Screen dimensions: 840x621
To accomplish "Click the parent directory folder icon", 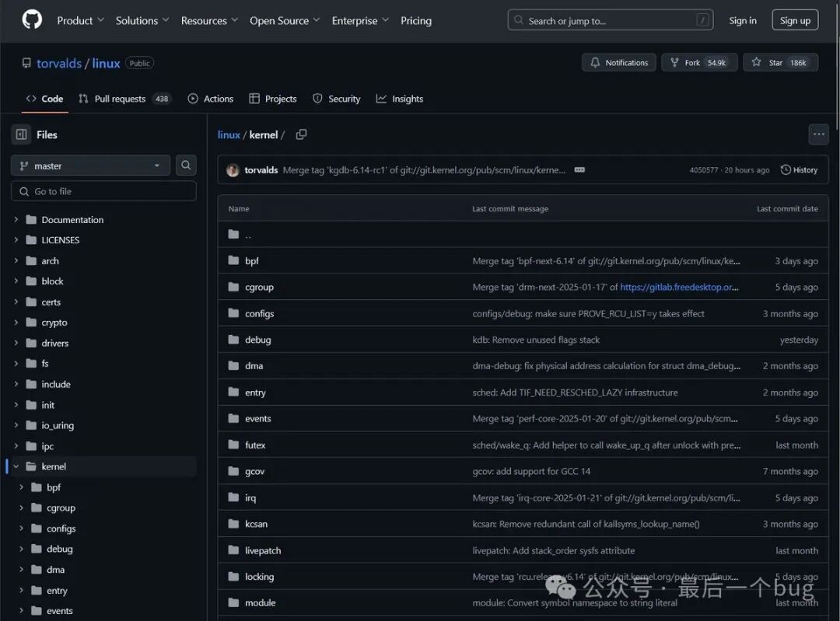I will tap(233, 234).
